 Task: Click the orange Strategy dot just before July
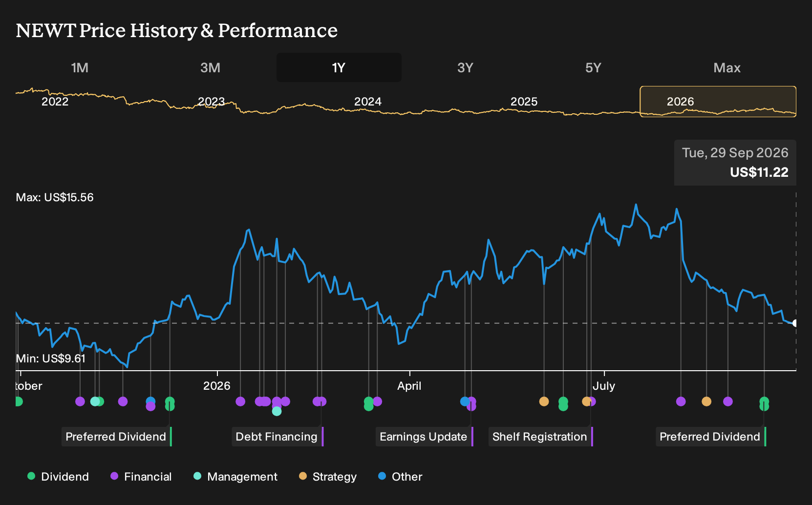tap(587, 401)
